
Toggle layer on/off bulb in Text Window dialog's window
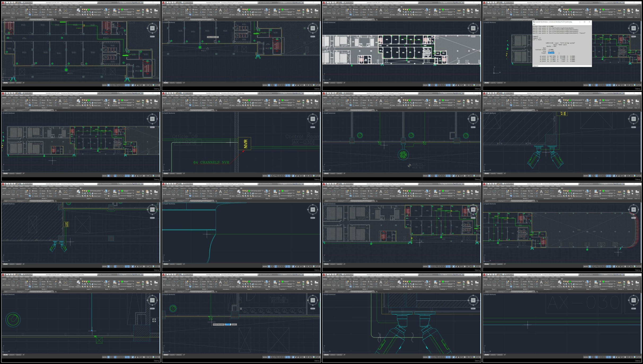(x=563, y=10)
